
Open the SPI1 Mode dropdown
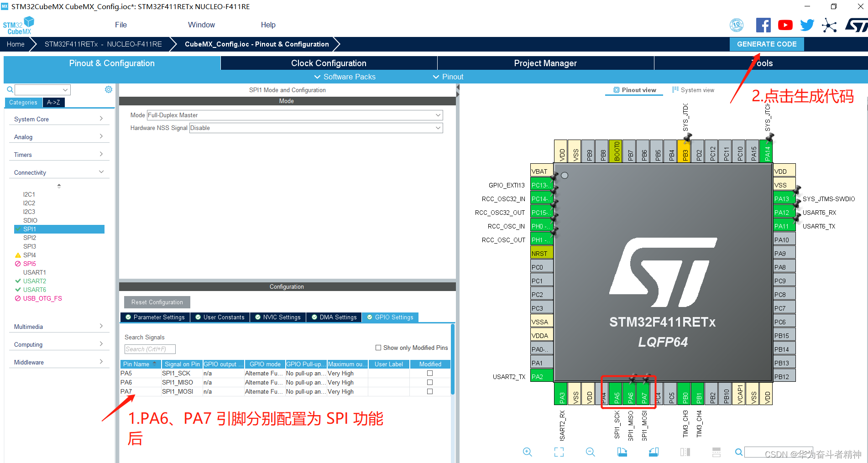[294, 115]
